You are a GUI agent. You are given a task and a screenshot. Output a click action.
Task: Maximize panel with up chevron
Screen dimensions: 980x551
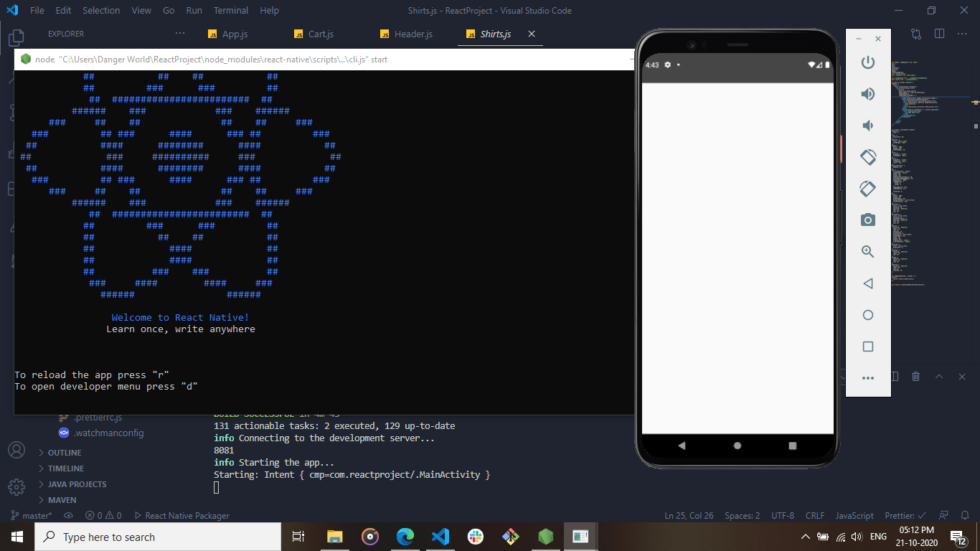tap(939, 376)
